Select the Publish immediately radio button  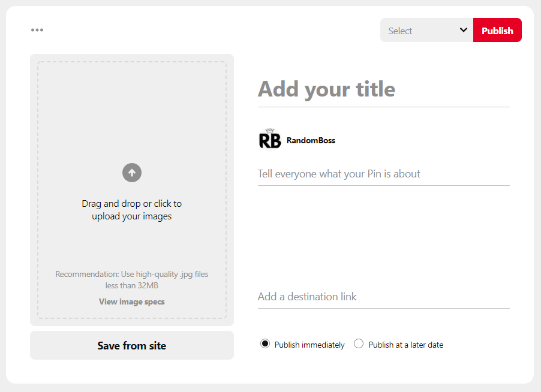click(265, 343)
